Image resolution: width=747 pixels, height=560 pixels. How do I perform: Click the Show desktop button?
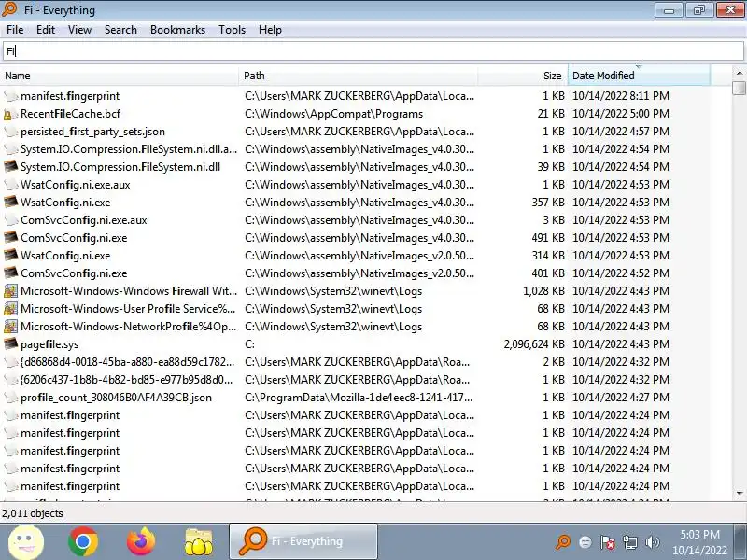[x=740, y=541]
